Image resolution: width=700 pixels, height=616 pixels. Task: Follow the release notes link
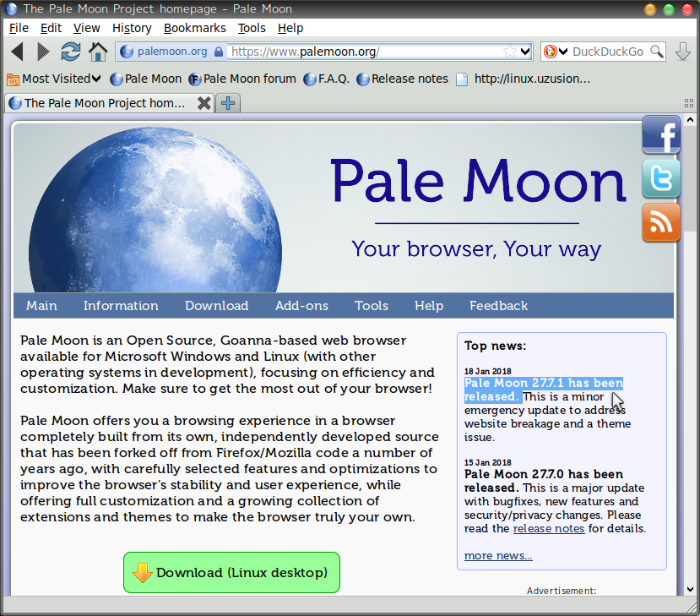coord(549,528)
